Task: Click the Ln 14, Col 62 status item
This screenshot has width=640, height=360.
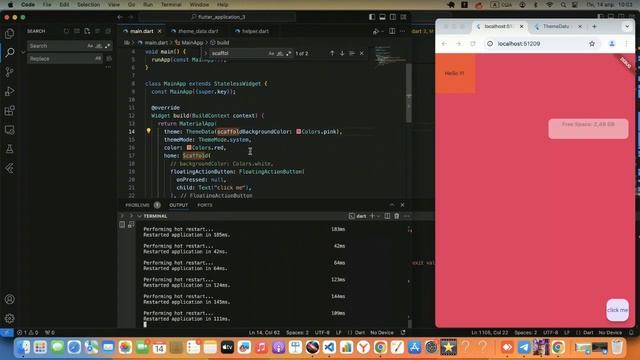Action: [x=264, y=333]
